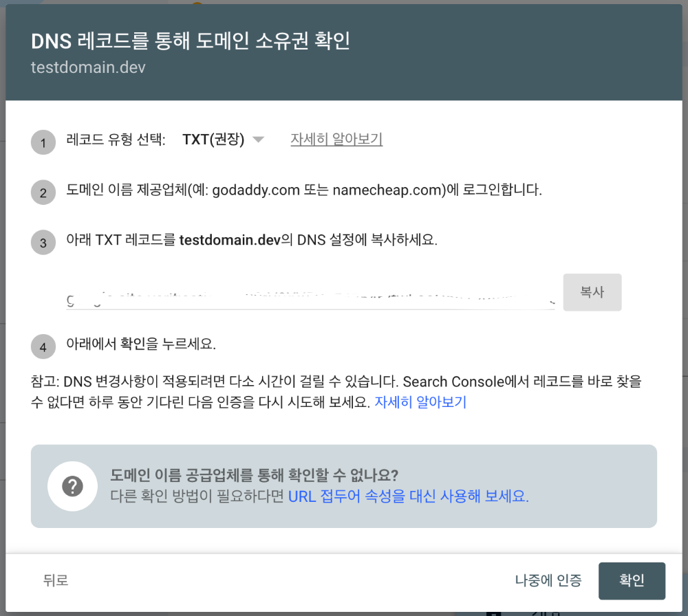
Task: Open the blue 자세히 알아보기 link in note
Action: pos(420,402)
